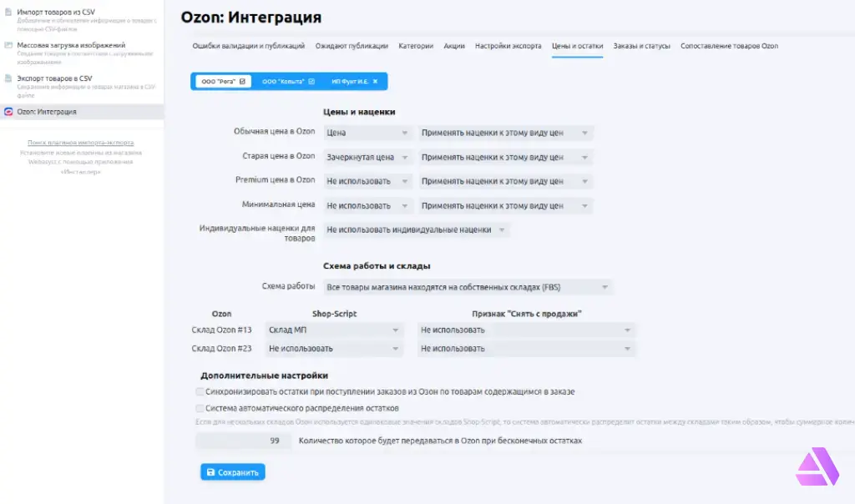Expand the Схема работы dropdown
Viewport: 855px width, 504px height.
467,288
